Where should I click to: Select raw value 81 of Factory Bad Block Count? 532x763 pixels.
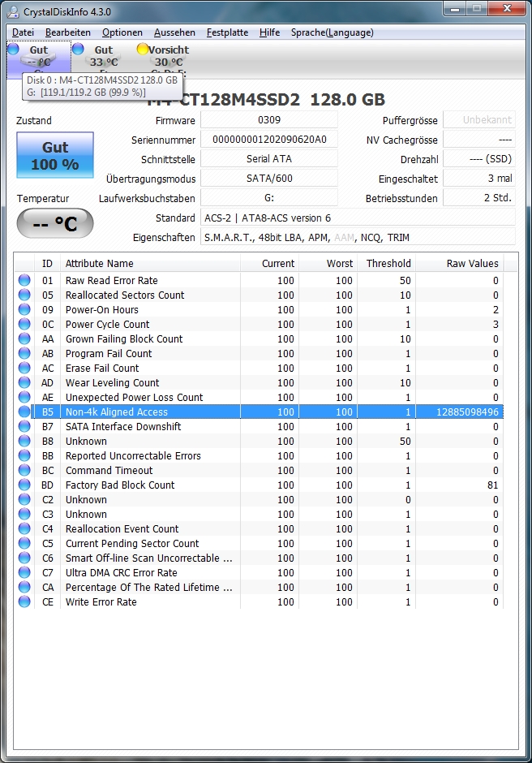(x=492, y=485)
